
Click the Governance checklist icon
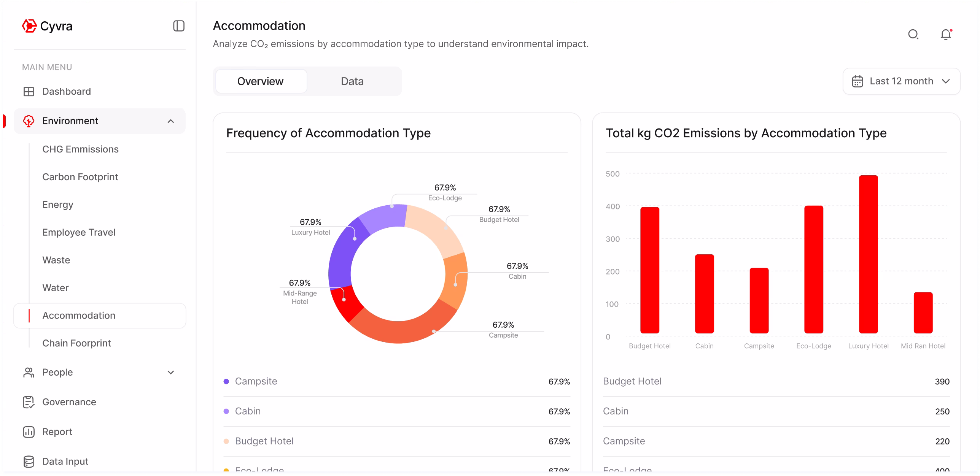point(29,402)
